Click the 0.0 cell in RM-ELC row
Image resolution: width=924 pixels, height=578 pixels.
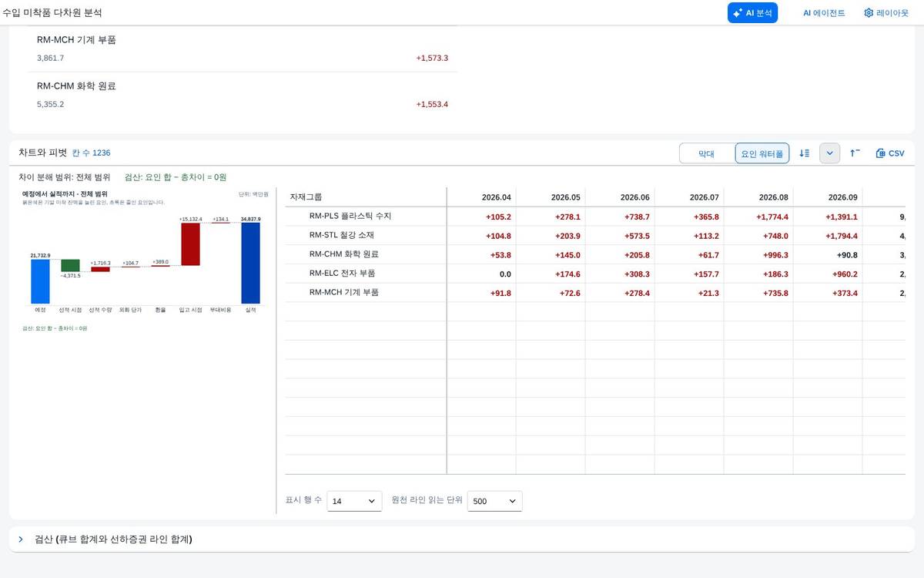pyautogui.click(x=481, y=274)
